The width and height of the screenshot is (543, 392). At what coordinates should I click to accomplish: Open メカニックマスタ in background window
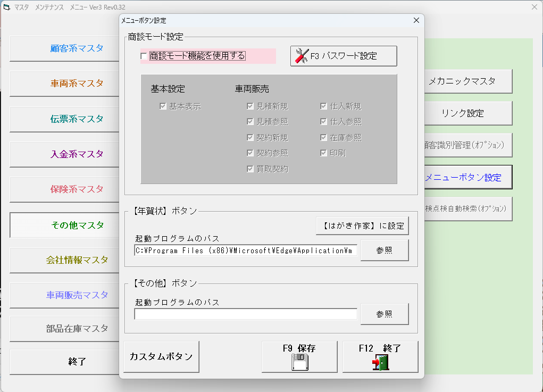468,81
